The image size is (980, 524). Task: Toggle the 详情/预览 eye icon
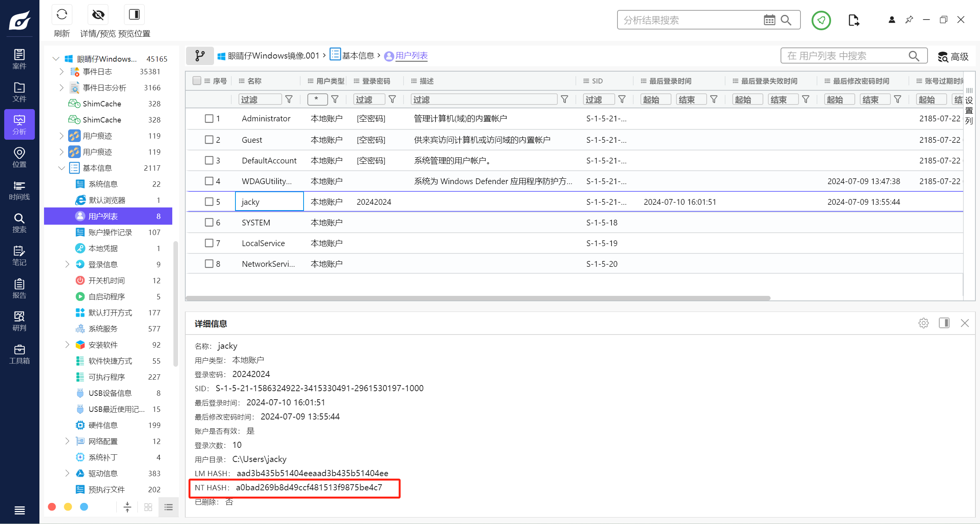tap(98, 15)
